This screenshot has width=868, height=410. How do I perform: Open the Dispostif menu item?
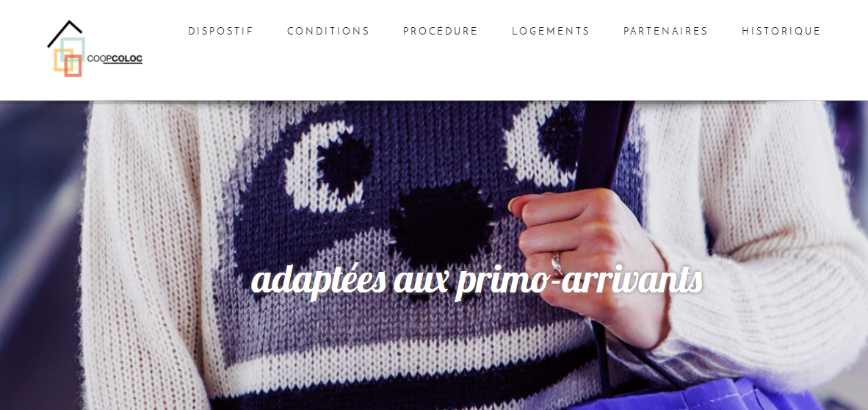click(x=220, y=31)
